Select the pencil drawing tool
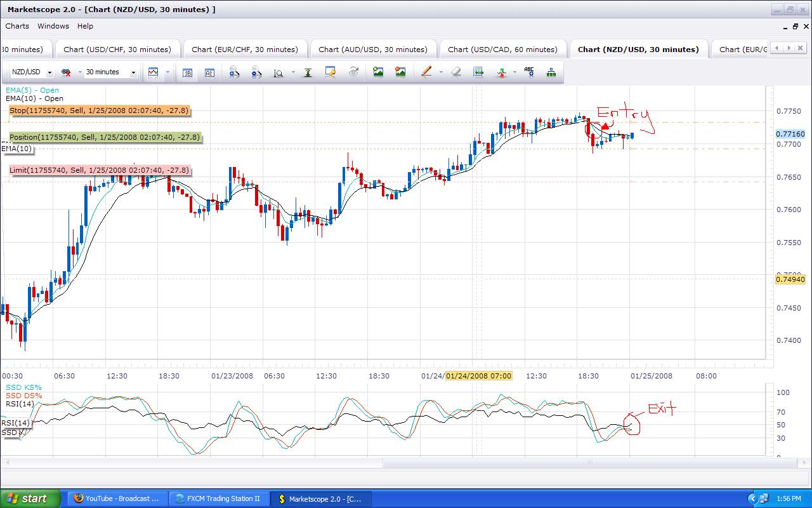812x508 pixels. click(x=427, y=72)
